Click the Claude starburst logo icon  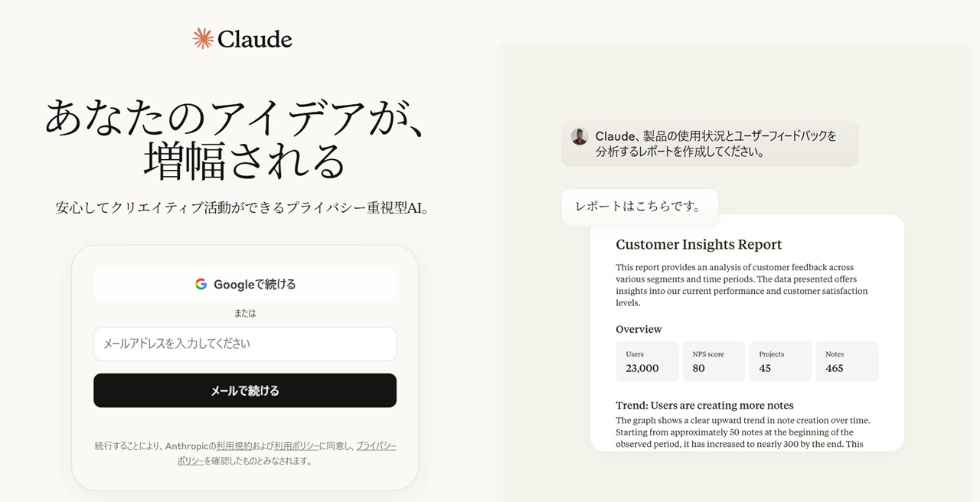(x=203, y=38)
